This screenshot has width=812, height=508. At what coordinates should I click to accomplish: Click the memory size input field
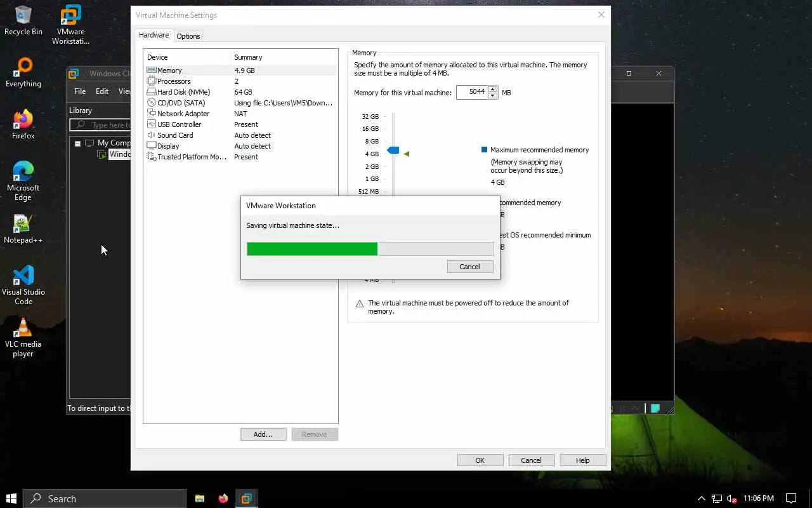(x=472, y=92)
